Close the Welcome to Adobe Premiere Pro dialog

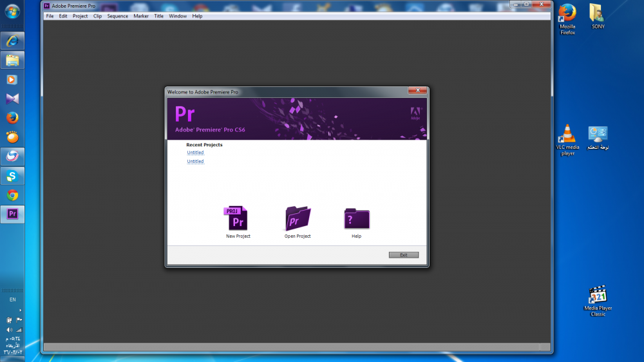419,91
